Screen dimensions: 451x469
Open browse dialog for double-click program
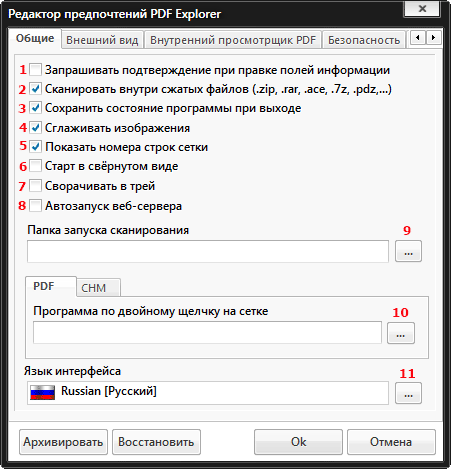point(401,333)
